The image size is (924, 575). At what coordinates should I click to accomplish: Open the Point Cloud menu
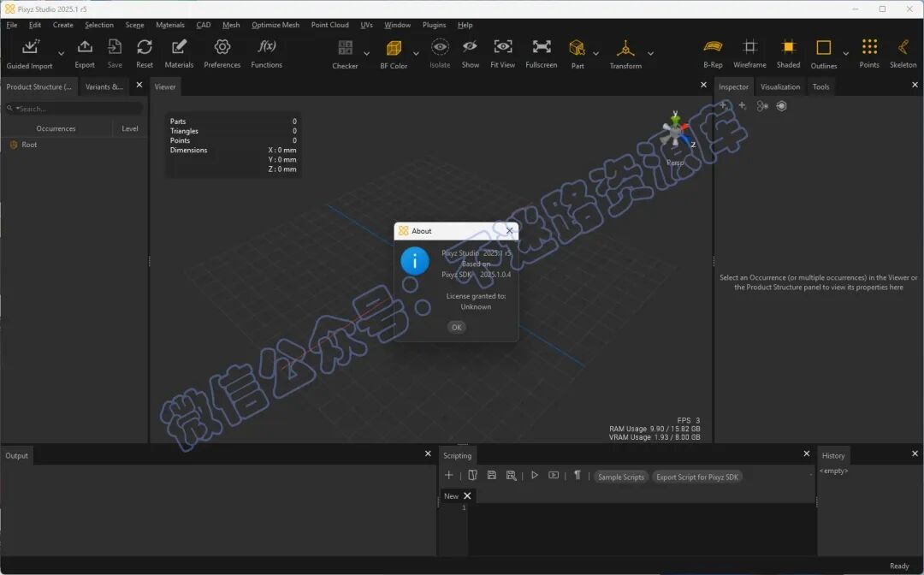330,25
